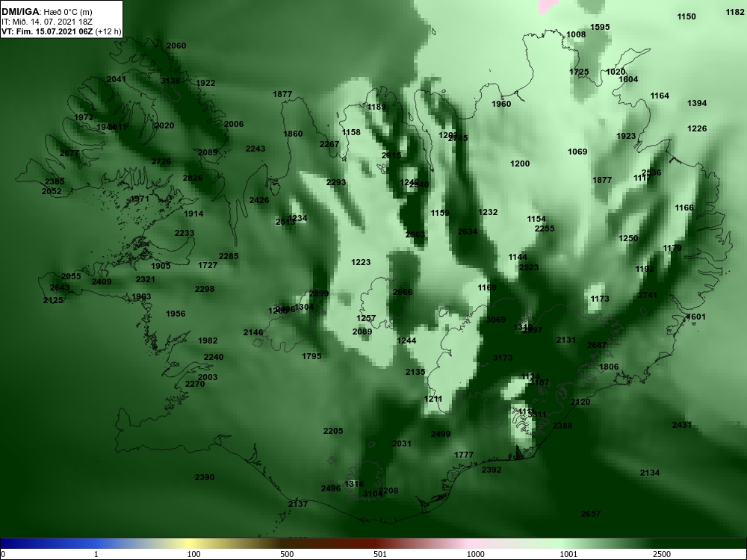Click value 2726

point(161,161)
